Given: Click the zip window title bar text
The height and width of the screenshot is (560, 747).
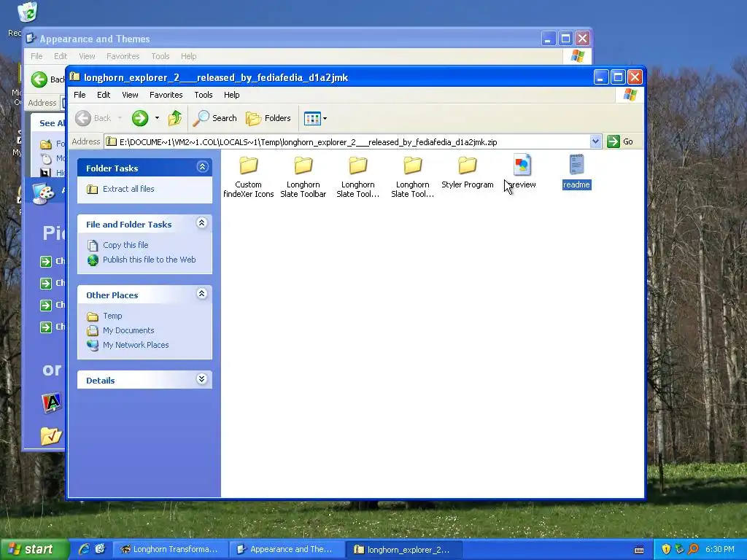Looking at the screenshot, I should pyautogui.click(x=216, y=77).
